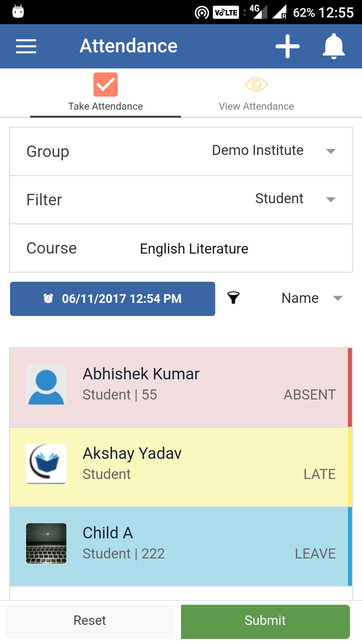Tap the plus add icon
Screen dimensions: 362x644
[x=288, y=46]
